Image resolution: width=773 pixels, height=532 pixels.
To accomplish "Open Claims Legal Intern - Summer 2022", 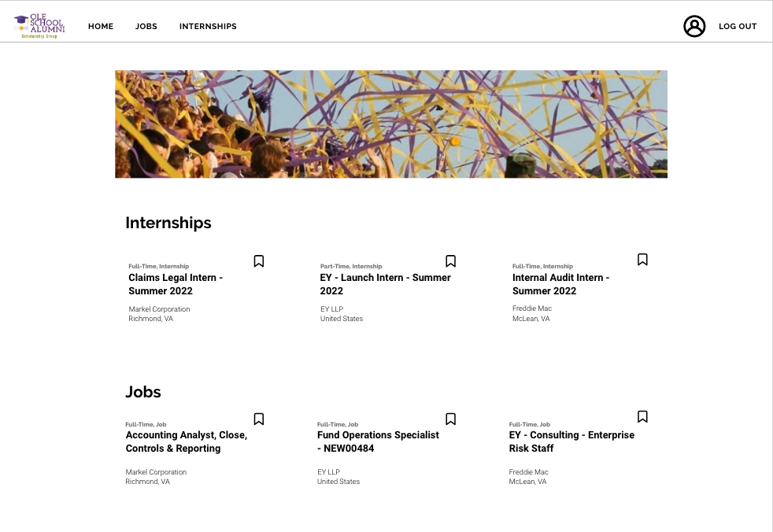I will [176, 284].
